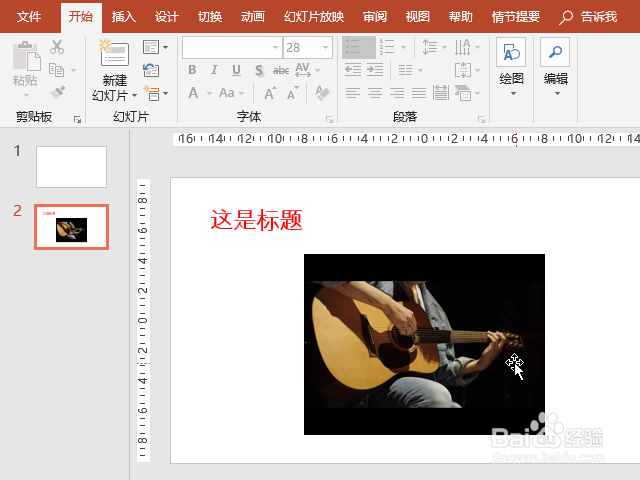This screenshot has width=640, height=480.
Task: Open the Numbering dropdown arrow
Action: pos(403,47)
